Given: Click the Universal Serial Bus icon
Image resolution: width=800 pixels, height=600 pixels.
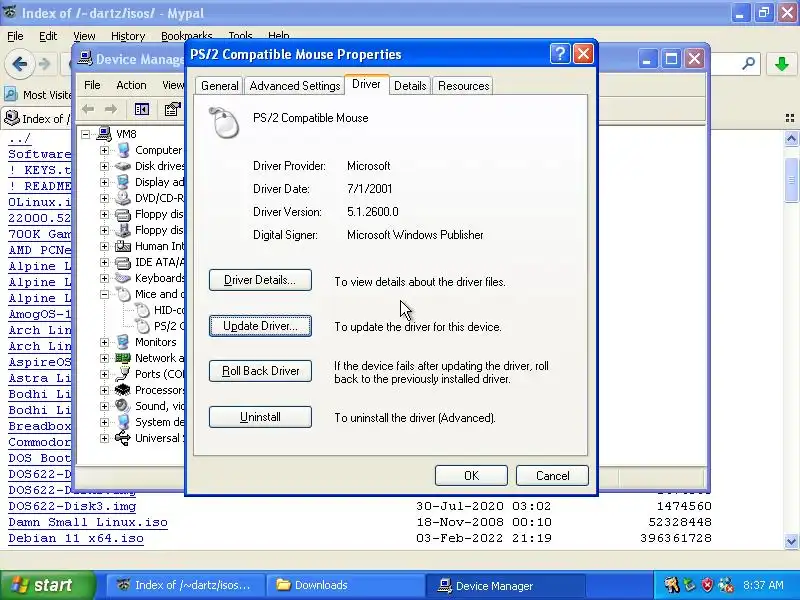Looking at the screenshot, I should click(122, 438).
